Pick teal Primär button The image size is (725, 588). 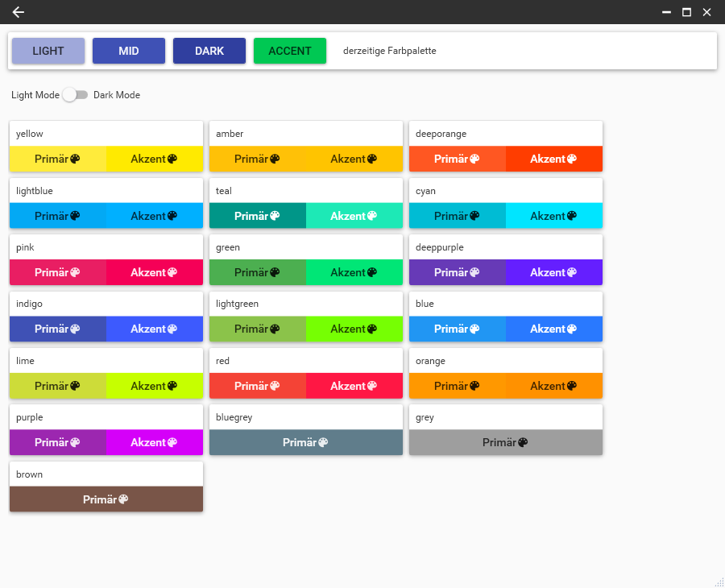tap(258, 216)
